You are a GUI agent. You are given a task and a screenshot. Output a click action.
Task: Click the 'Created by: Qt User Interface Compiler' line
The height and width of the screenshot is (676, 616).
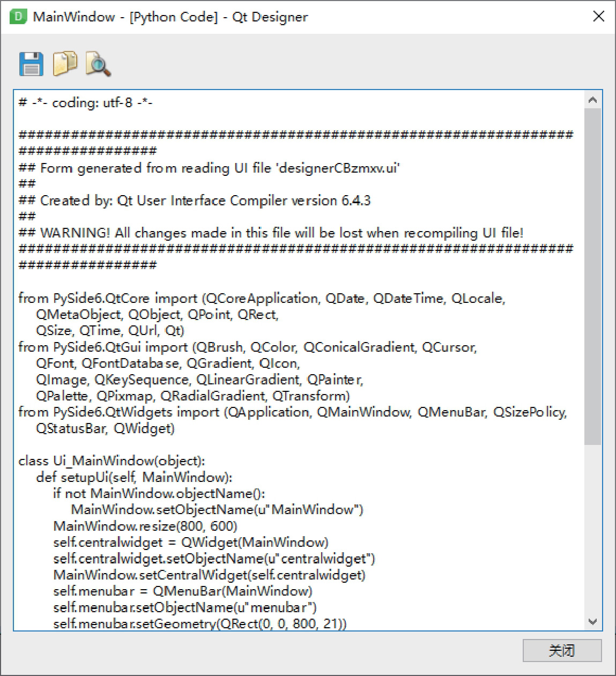tap(195, 200)
